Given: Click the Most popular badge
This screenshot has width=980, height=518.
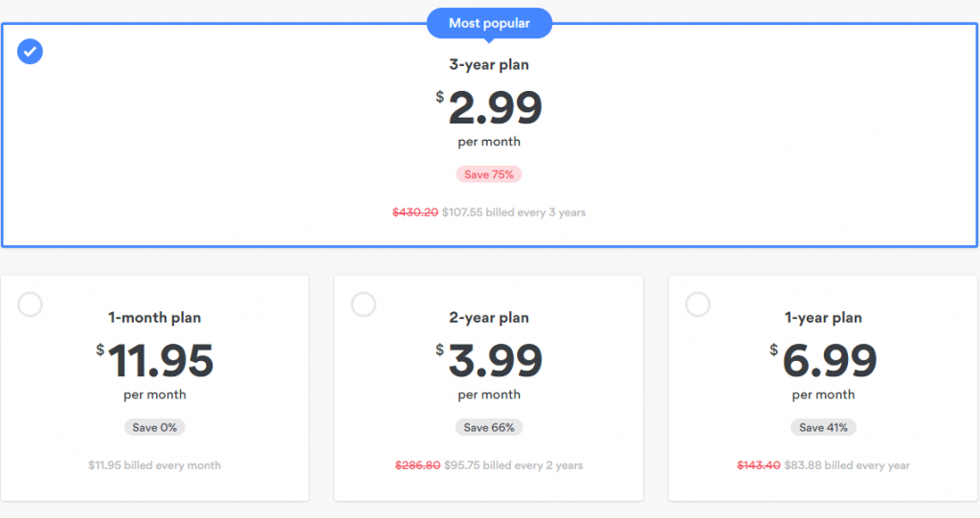Looking at the screenshot, I should point(489,24).
